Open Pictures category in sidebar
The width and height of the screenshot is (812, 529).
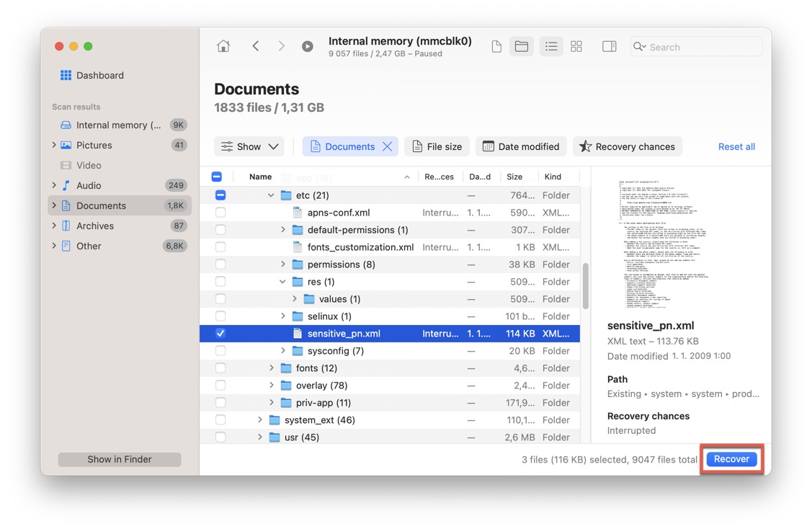coord(120,145)
